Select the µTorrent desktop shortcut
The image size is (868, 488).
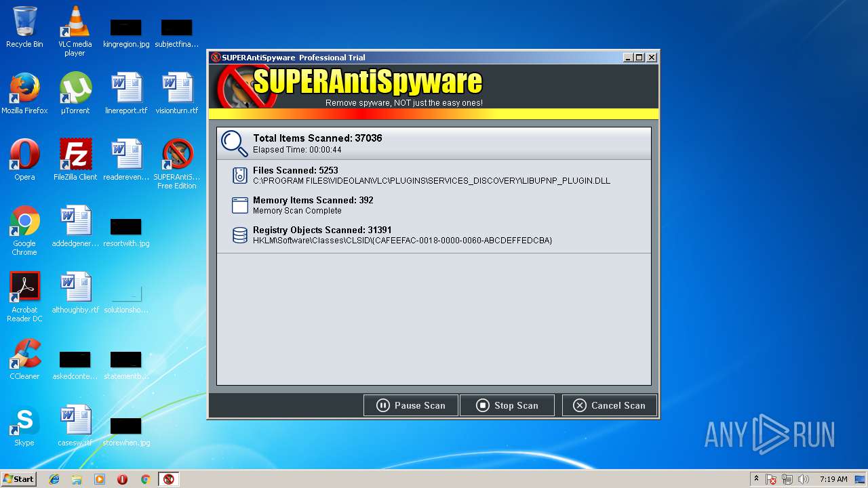coord(75,93)
